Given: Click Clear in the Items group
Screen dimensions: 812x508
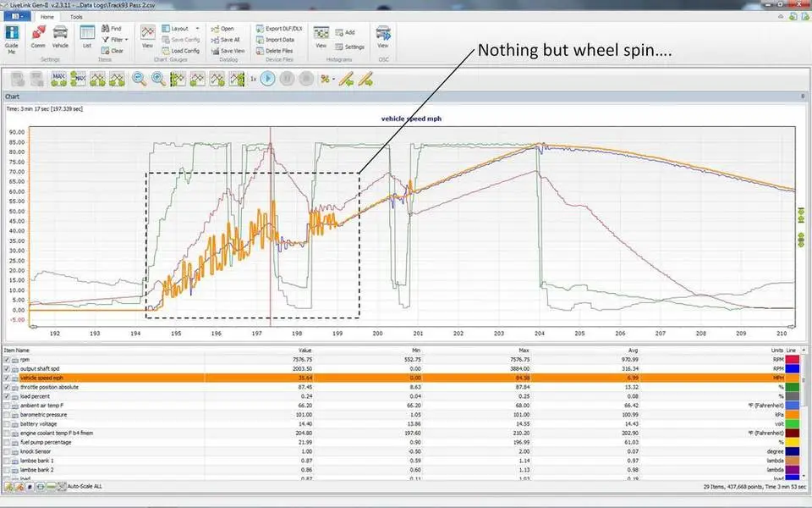Looking at the screenshot, I should point(112,51).
